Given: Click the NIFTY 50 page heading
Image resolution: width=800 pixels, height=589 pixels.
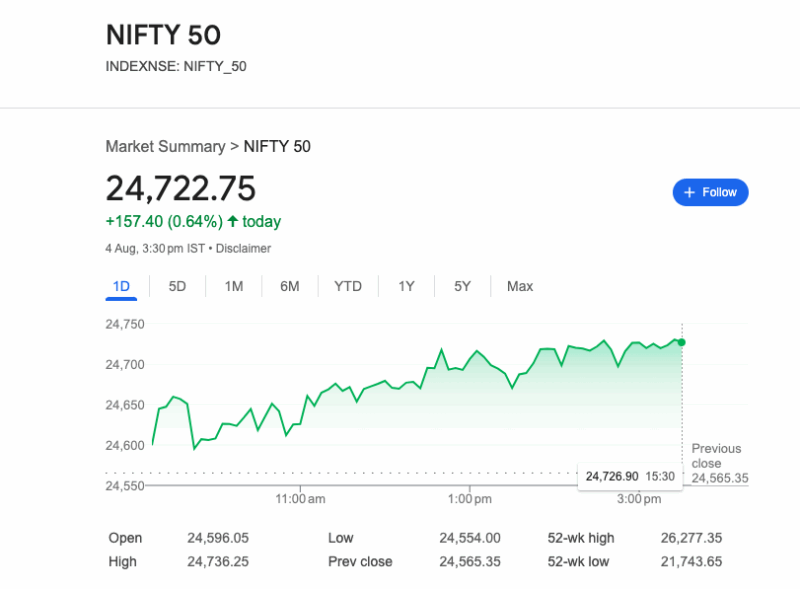Looking at the screenshot, I should [163, 35].
